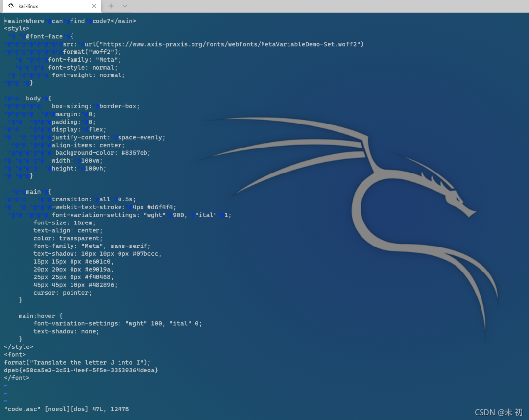Place cursor on the opening <style> tag
This screenshot has width=529, height=420.
tap(17, 28)
